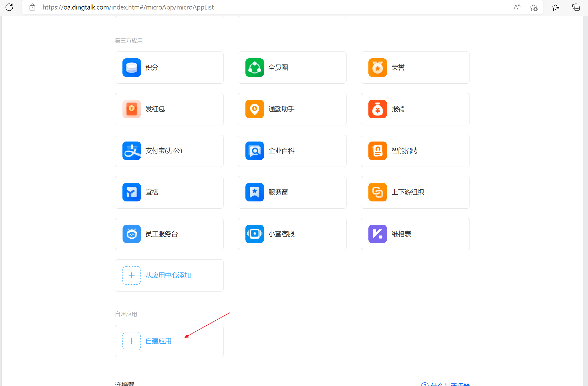Click the 支付宝(办公) label text
This screenshot has height=386, width=588.
164,151
